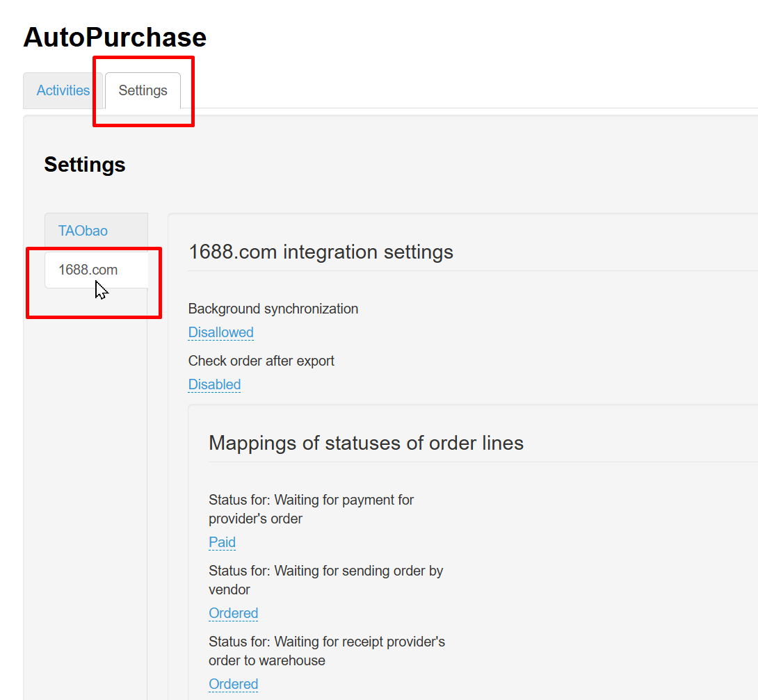Open the TAObao settings section
The height and width of the screenshot is (700, 758).
pos(83,231)
